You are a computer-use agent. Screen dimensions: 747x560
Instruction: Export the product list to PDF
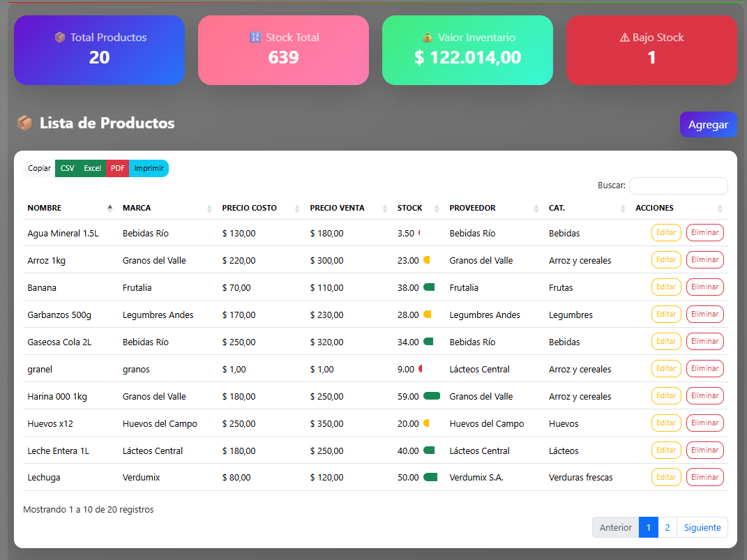point(117,168)
